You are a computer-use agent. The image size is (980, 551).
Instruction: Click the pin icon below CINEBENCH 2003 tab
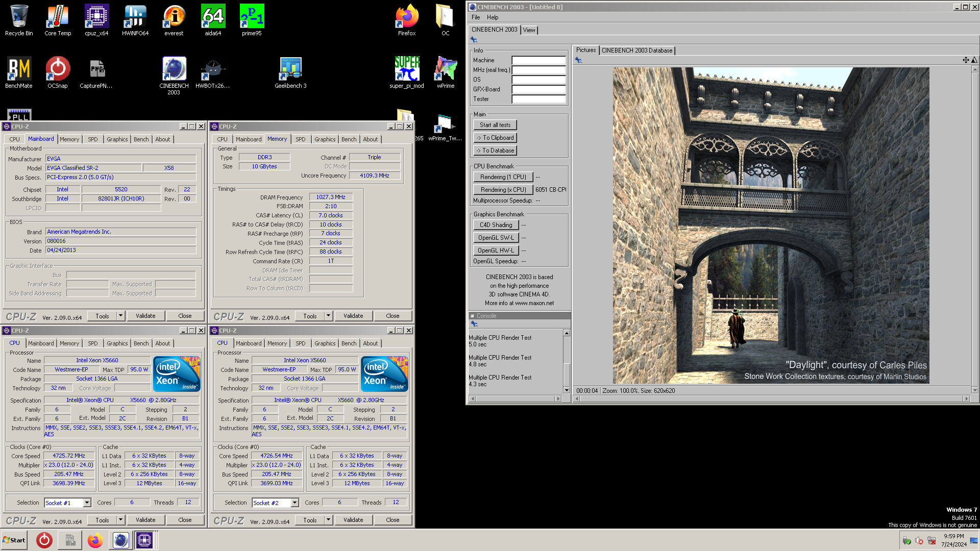474,40
